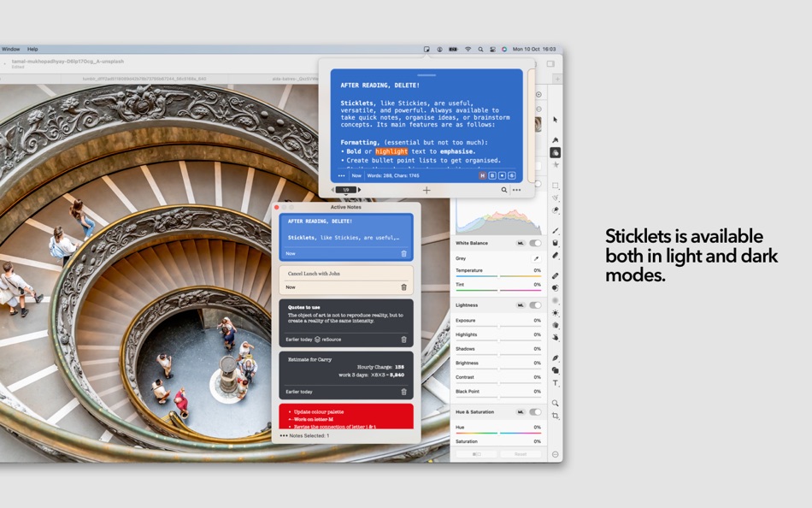Viewport: 812px width, 508px height.
Task: Select the Lighten sun tool
Action: [555, 313]
